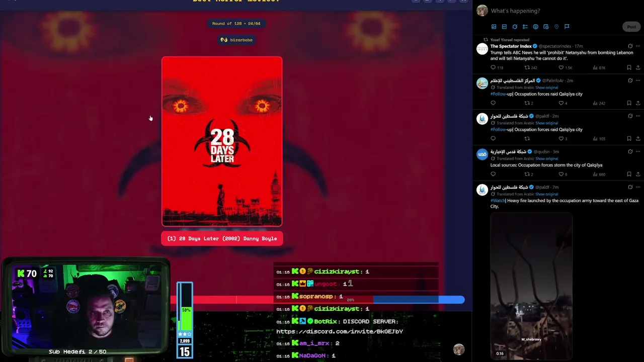Bookmark The Spectator Index tweet
Viewport: 644px width, 362px height.
(629, 67)
